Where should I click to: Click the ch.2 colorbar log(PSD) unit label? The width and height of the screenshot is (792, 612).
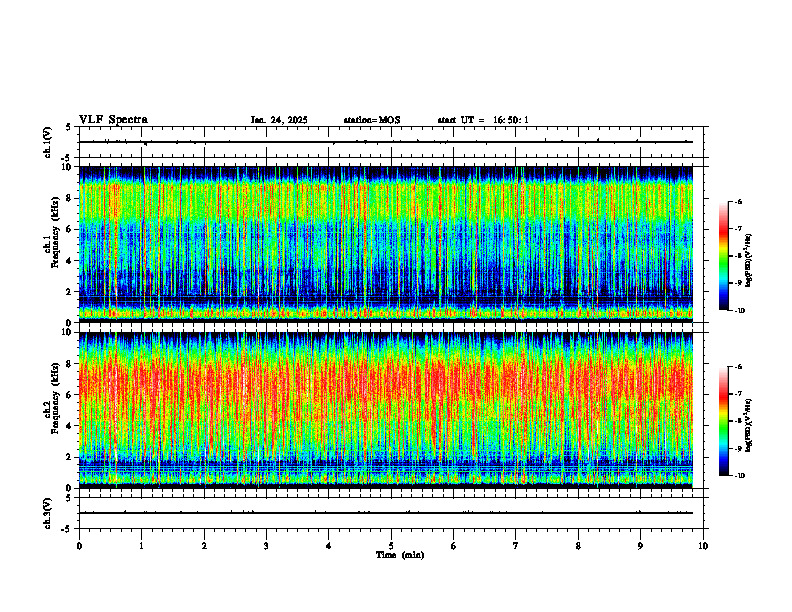point(749,425)
